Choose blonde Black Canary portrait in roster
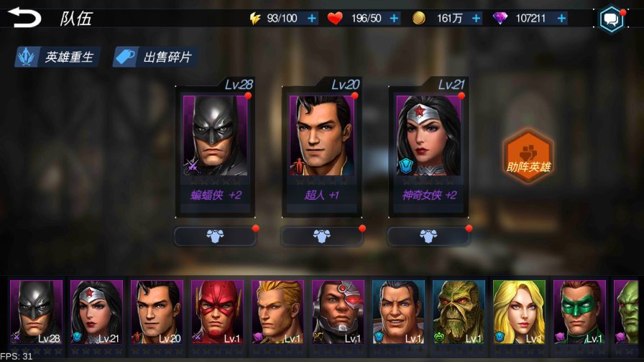This screenshot has height=362, width=644. [x=519, y=312]
